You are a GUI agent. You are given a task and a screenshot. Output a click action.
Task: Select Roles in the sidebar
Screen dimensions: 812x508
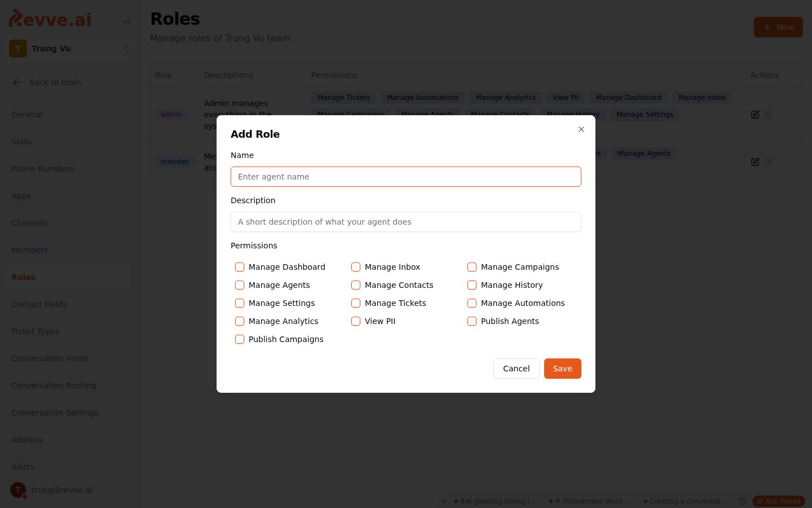[68, 277]
